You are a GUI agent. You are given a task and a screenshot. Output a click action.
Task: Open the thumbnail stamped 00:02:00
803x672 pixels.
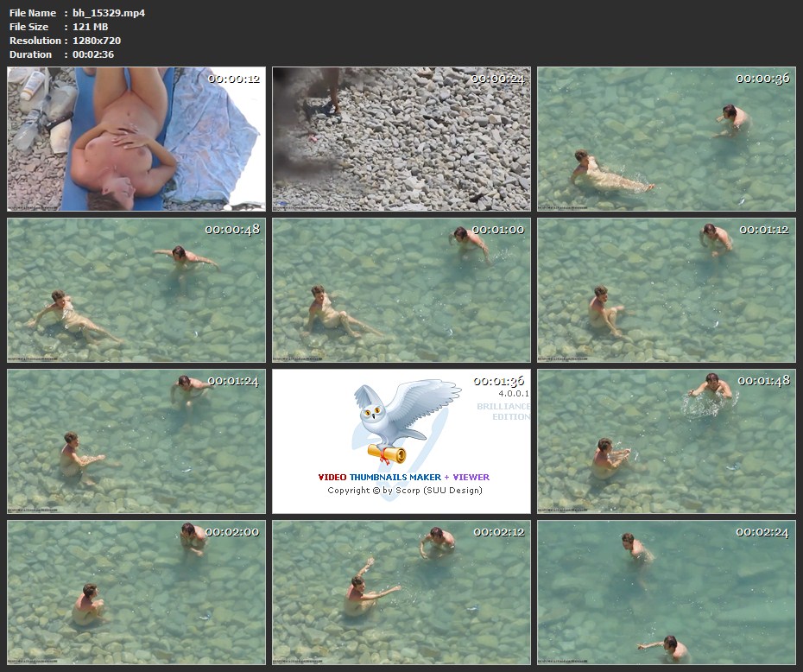tap(136, 592)
